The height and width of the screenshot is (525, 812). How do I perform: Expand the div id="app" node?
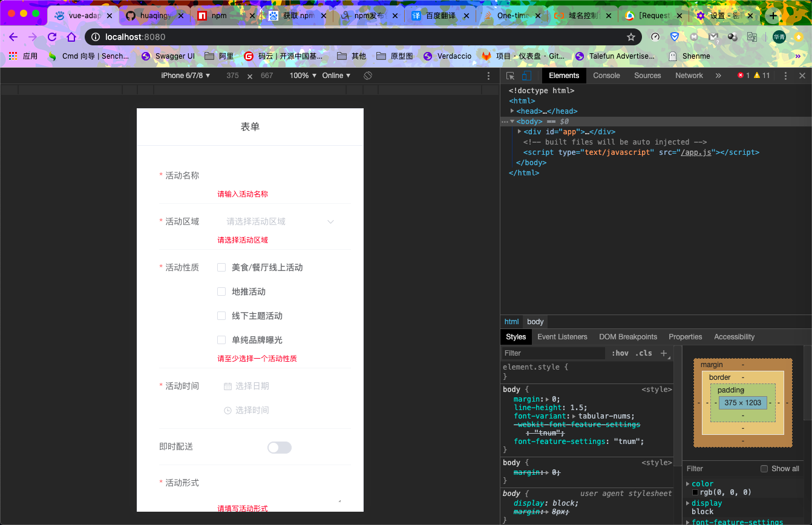520,132
